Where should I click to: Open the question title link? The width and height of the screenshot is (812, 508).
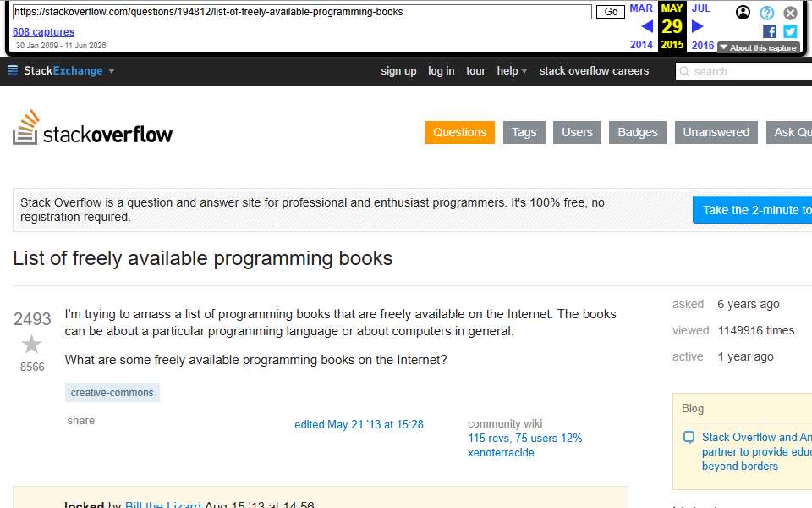pos(202,258)
